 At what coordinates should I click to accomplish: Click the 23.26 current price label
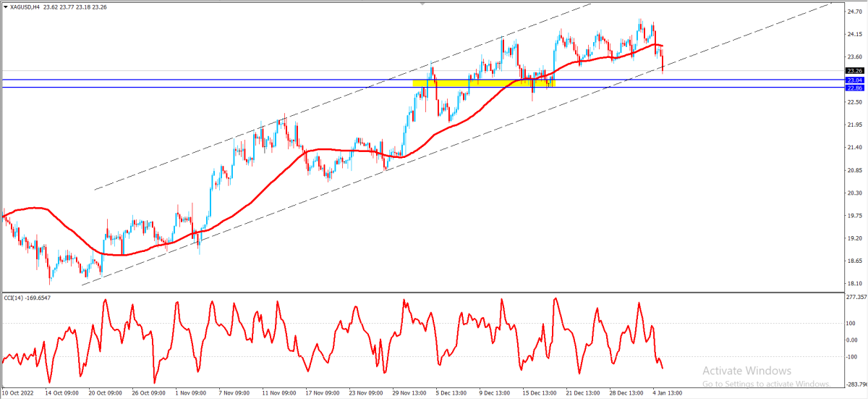click(855, 70)
